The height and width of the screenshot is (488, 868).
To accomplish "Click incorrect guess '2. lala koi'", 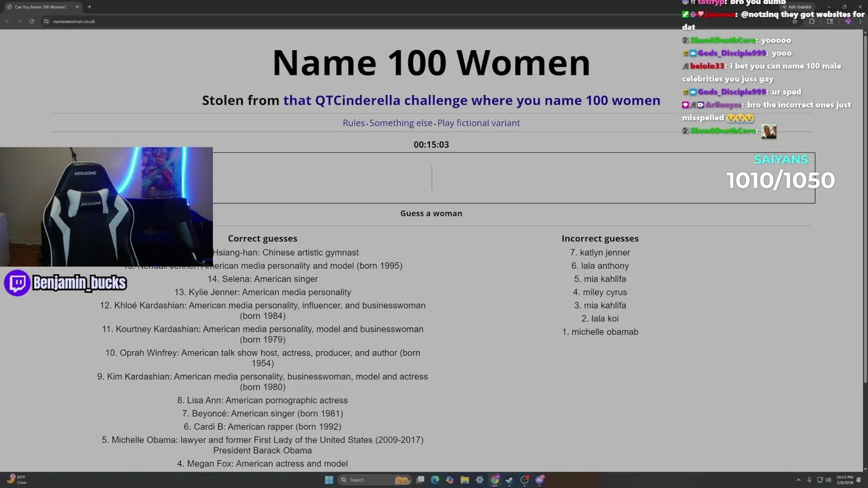I will click(x=600, y=319).
